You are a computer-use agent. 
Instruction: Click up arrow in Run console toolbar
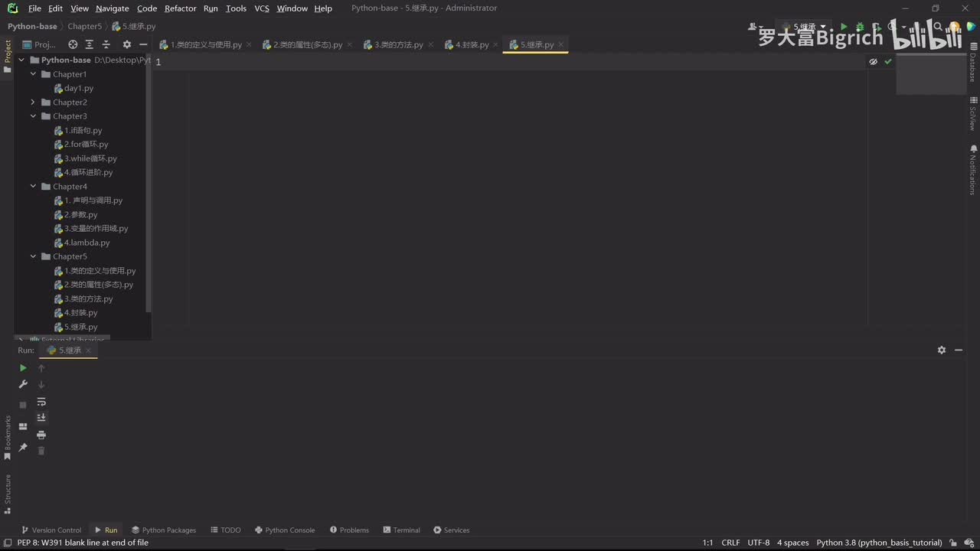click(x=41, y=368)
